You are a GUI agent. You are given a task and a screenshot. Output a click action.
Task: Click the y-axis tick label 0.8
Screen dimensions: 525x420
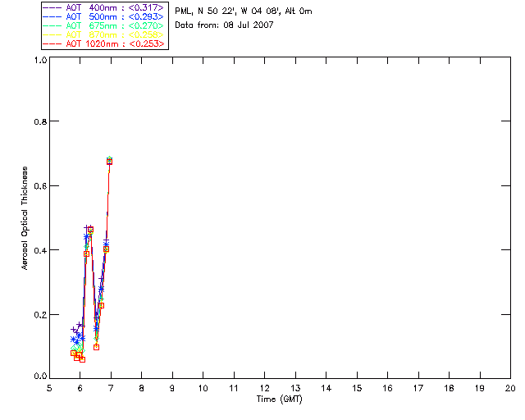[40, 121]
